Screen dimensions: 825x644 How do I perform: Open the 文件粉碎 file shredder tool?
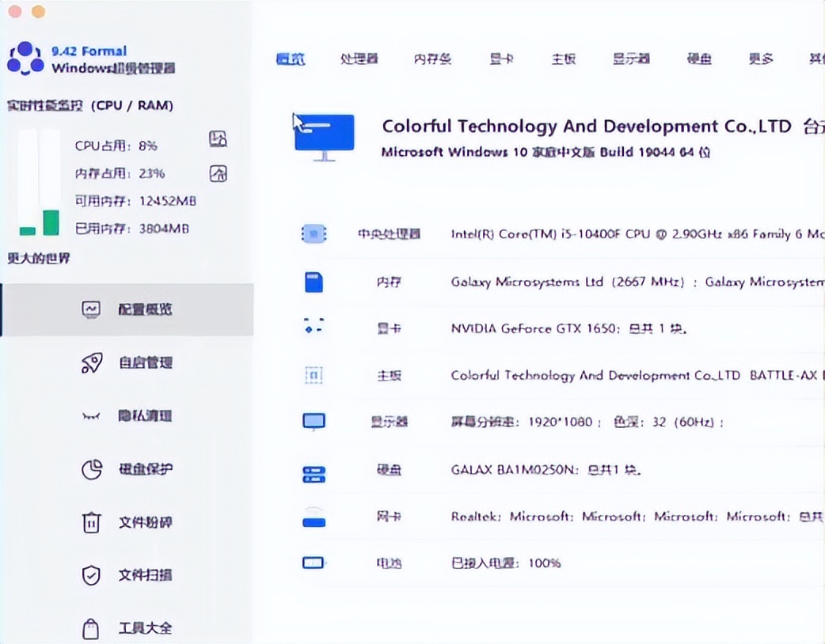pos(91,522)
